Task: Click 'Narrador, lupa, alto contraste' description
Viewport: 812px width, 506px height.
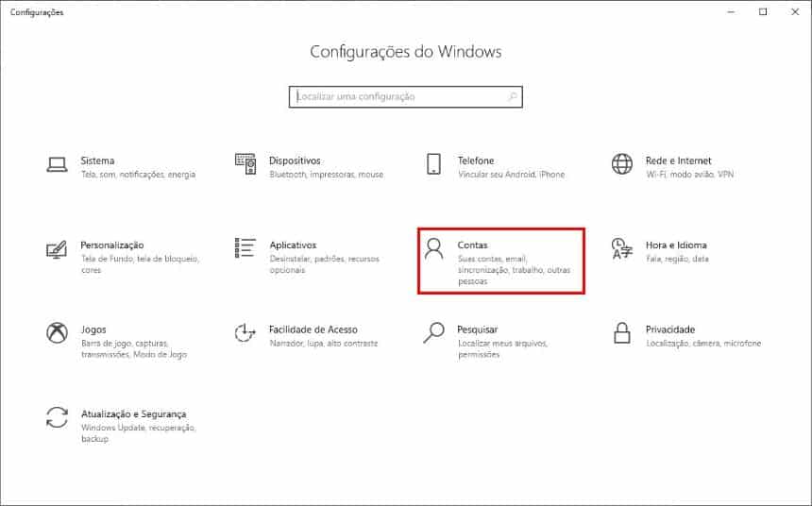Action: pyautogui.click(x=324, y=344)
